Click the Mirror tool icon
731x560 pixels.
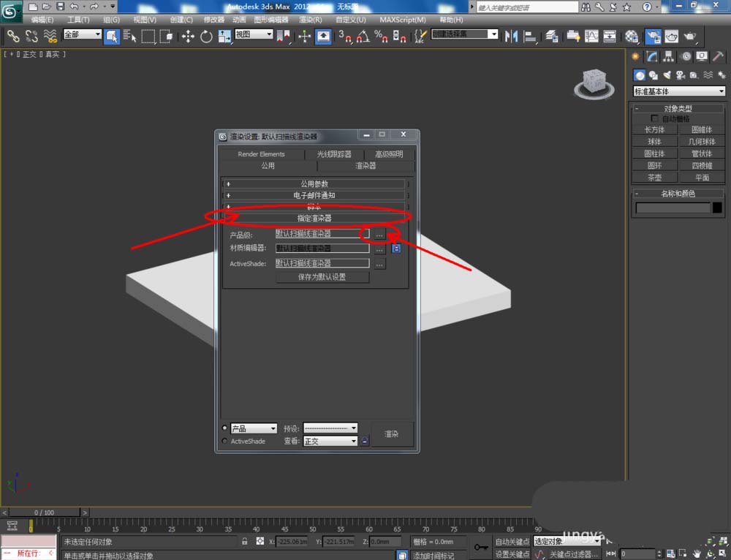point(511,36)
